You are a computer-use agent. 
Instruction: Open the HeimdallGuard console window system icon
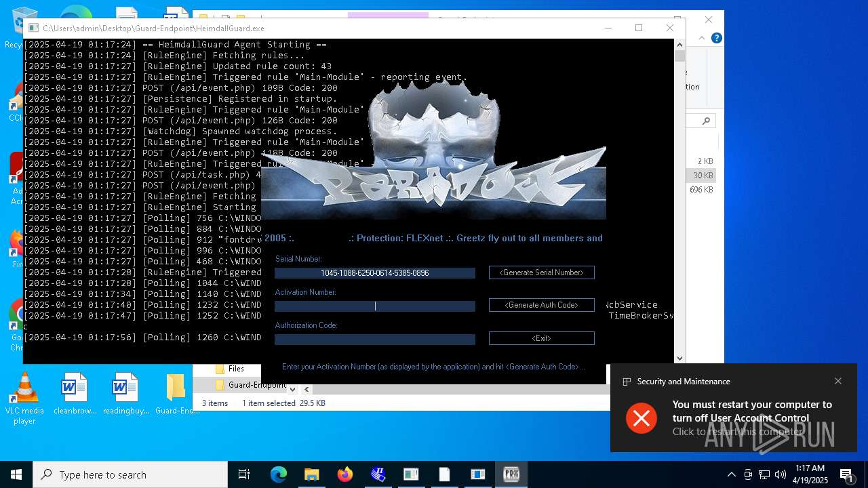33,28
